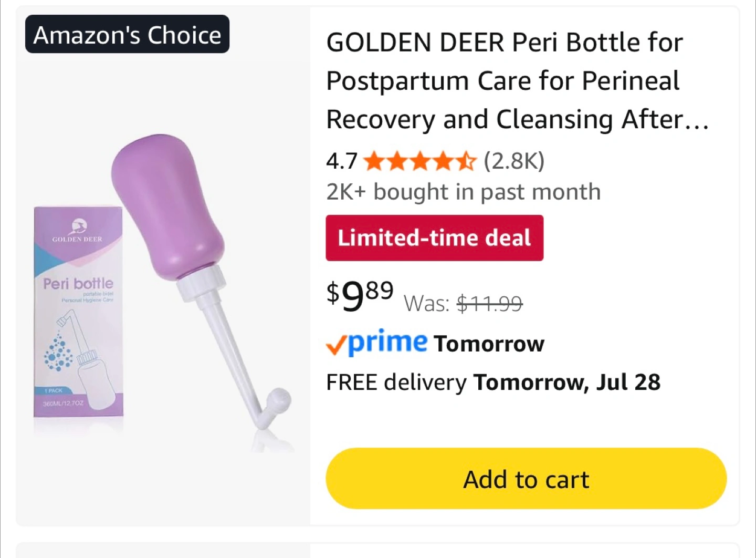Click the first orange rating star
The width and height of the screenshot is (756, 558).
coord(373,161)
